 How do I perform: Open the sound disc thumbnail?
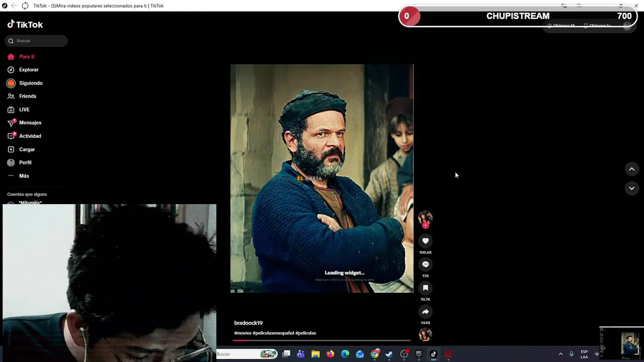(x=425, y=334)
